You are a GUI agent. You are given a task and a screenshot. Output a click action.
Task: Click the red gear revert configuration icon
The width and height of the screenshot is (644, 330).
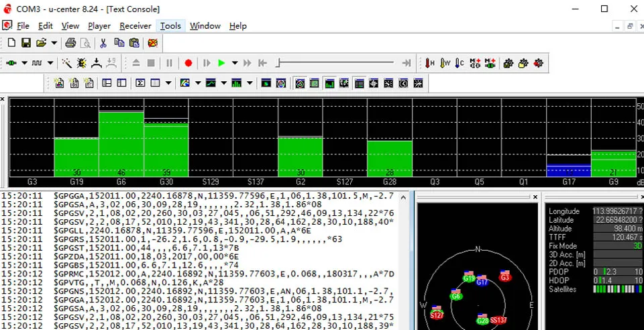pos(538,63)
